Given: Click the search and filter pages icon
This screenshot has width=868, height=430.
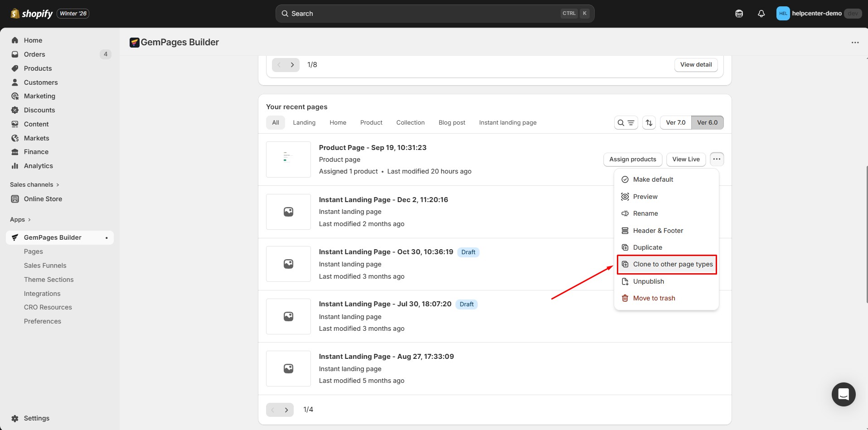Looking at the screenshot, I should 626,123.
